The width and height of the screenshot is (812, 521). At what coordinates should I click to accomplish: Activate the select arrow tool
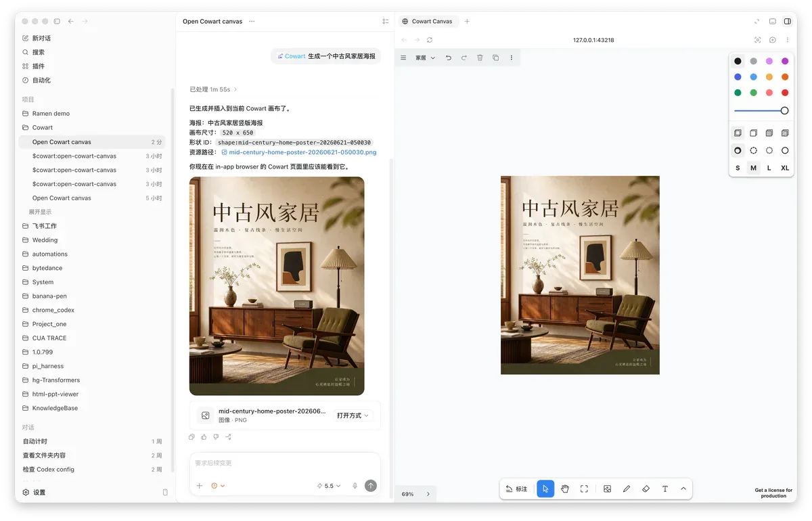pos(545,489)
